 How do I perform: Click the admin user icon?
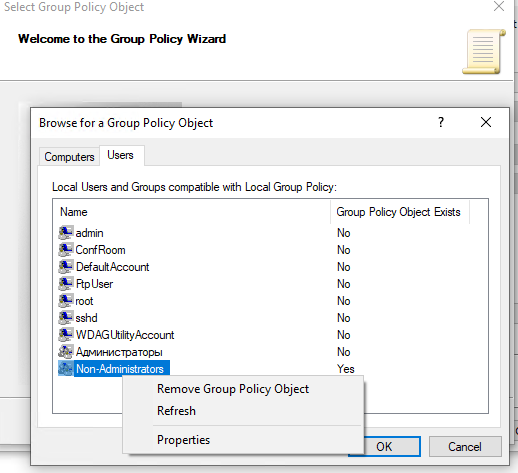(66, 233)
